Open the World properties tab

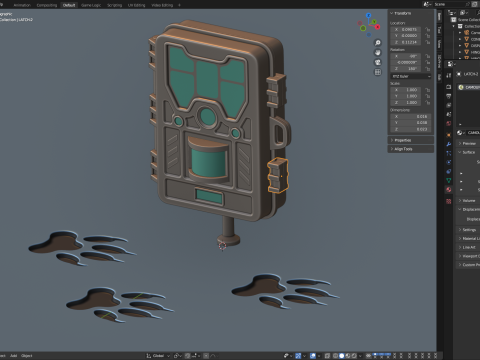point(449,124)
